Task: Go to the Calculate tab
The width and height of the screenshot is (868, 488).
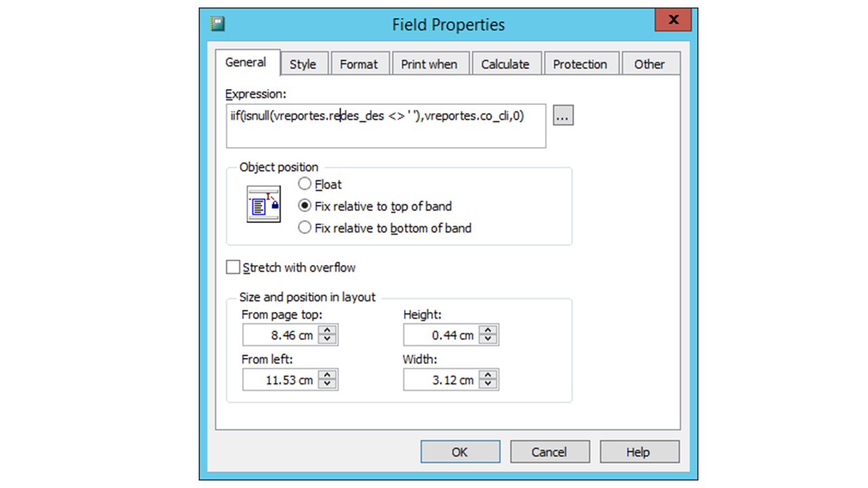Action: tap(505, 64)
